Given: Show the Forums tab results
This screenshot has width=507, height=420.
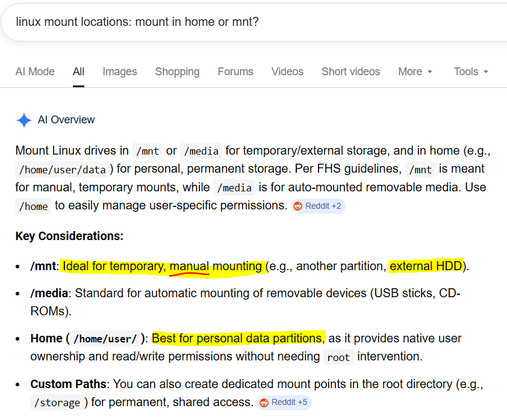Looking at the screenshot, I should coord(235,72).
